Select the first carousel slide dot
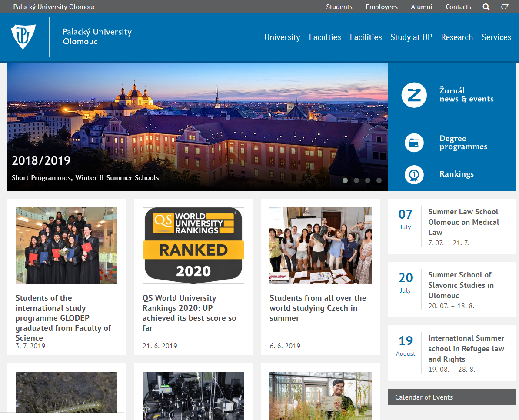This screenshot has width=519, height=420. [x=345, y=180]
